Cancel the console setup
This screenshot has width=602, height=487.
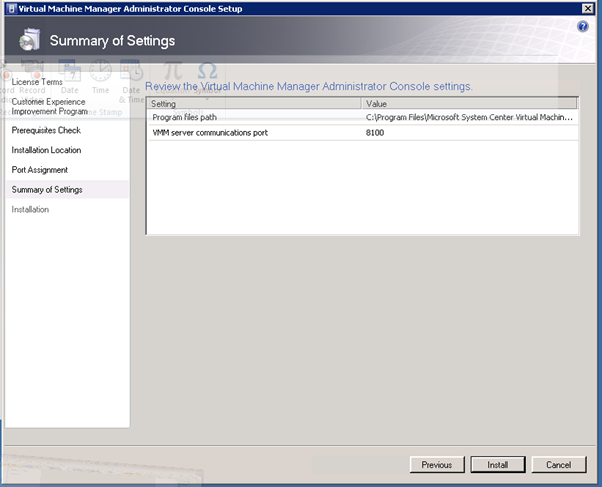click(x=559, y=465)
